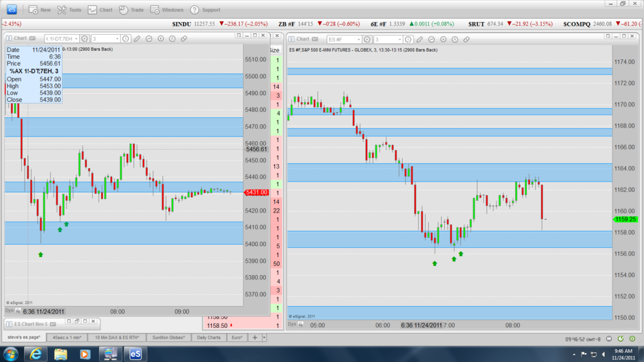Click keyboard icon beside ES #F Chart title

coord(315,39)
